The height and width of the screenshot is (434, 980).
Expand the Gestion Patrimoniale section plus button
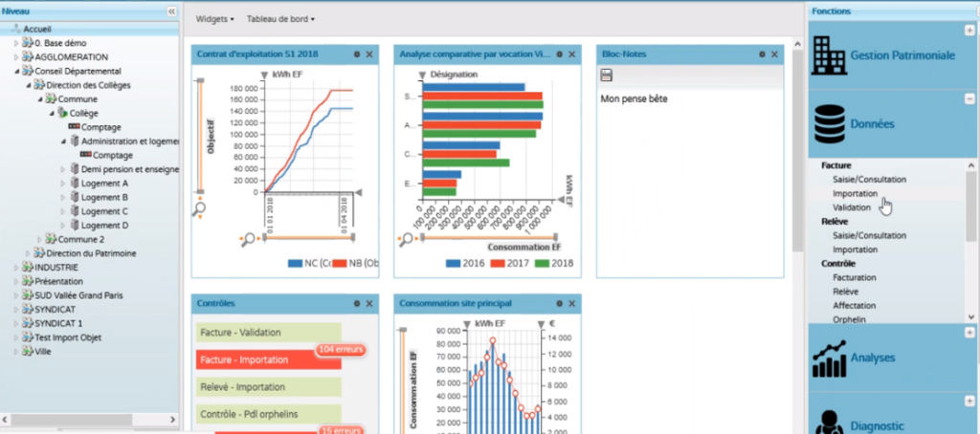(x=969, y=30)
